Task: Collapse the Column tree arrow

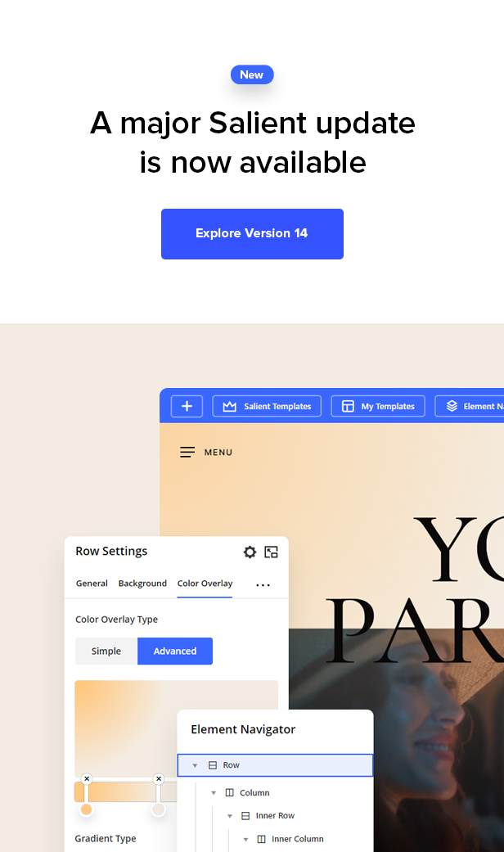Action: click(214, 793)
